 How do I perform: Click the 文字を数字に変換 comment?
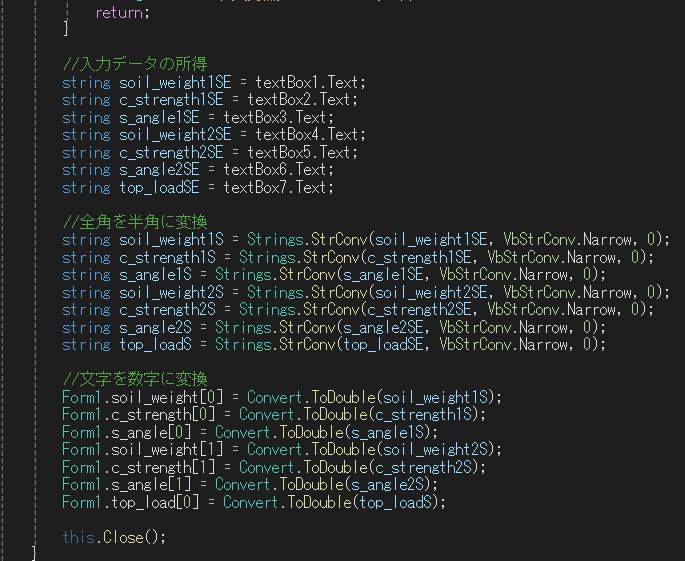click(135, 379)
